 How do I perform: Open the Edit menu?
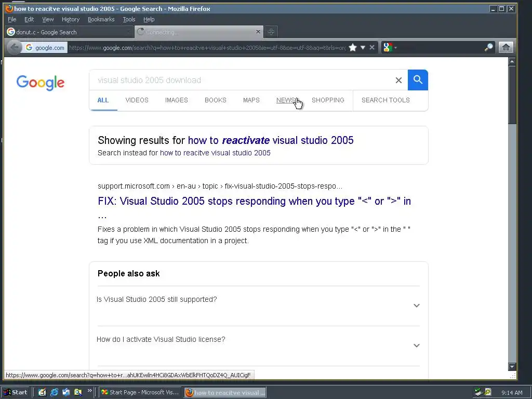[x=29, y=19]
